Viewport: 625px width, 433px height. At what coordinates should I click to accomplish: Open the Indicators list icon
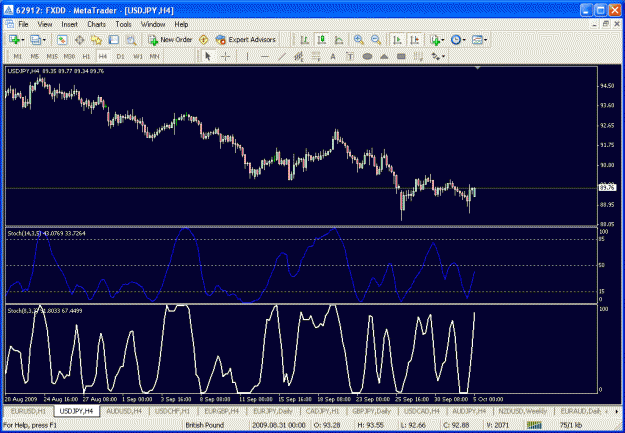435,40
